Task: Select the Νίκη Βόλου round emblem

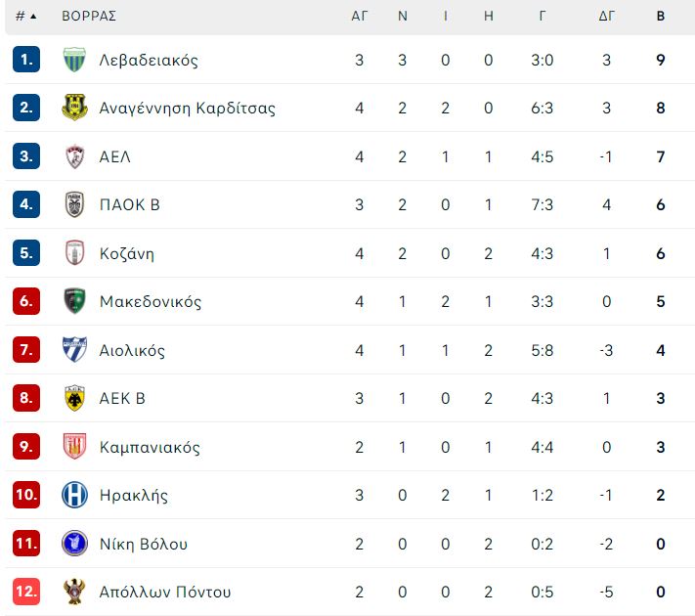Action: 74,544
